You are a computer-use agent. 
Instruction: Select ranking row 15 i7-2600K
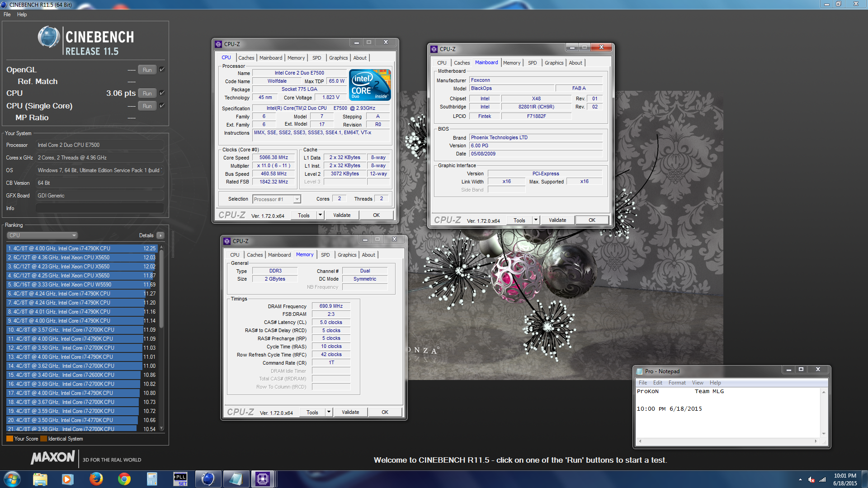[82, 375]
